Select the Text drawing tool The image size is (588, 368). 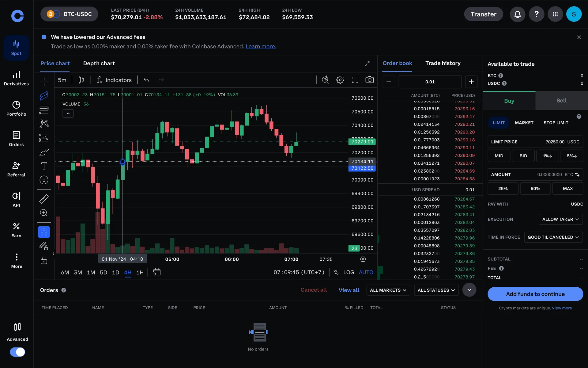pyautogui.click(x=44, y=166)
